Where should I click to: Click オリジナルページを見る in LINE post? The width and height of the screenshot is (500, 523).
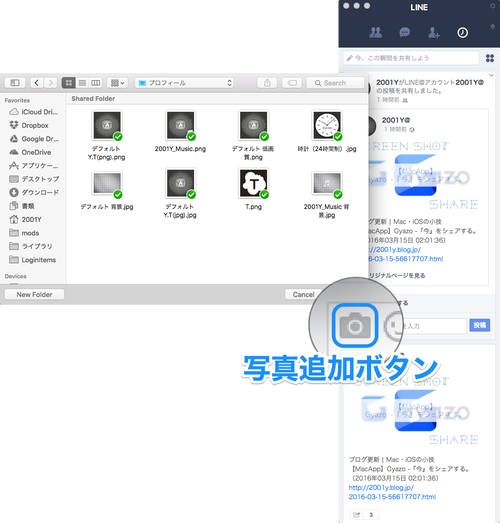(397, 276)
